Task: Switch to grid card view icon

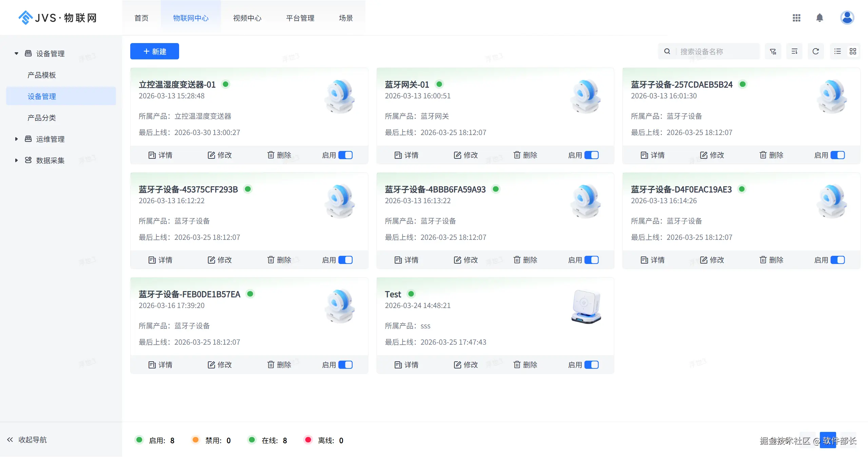Action: click(x=853, y=52)
